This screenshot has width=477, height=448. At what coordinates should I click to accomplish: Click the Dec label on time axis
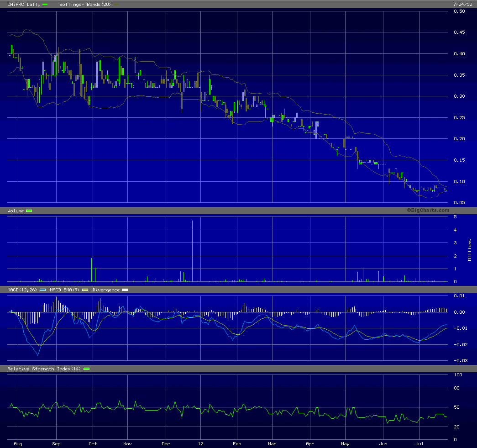pos(166,443)
